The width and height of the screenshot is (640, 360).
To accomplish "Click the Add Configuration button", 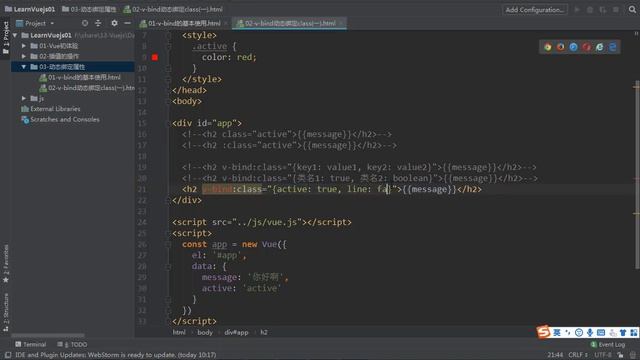I will tap(535, 9).
